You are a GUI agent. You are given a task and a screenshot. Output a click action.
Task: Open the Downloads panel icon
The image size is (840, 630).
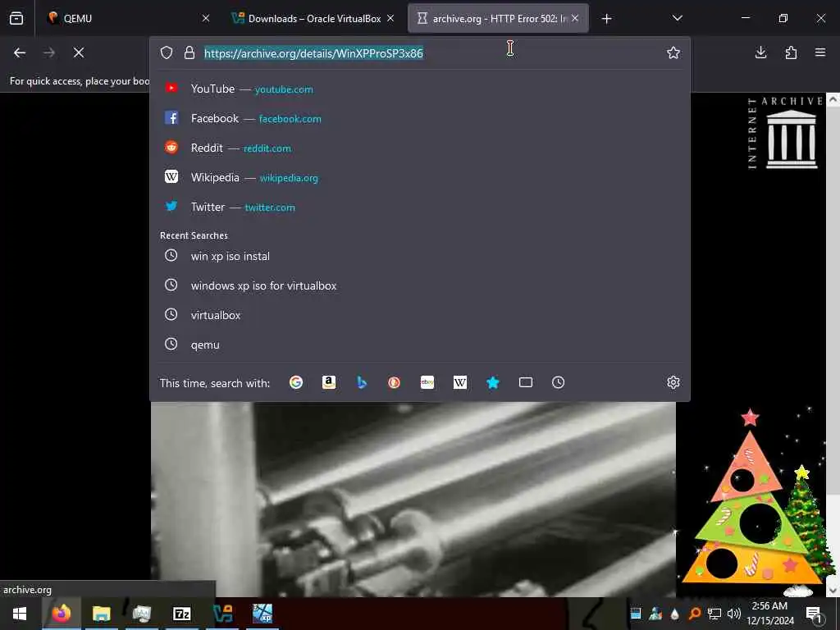(760, 52)
